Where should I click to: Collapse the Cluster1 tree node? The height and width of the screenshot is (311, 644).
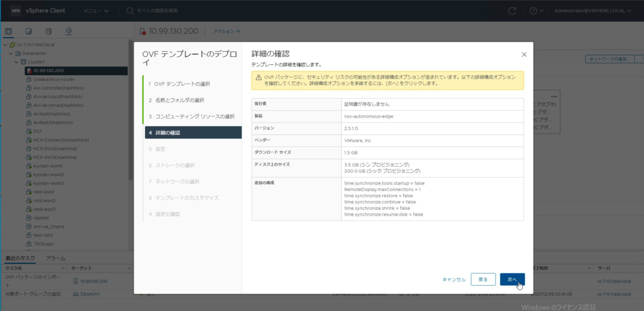click(x=16, y=62)
